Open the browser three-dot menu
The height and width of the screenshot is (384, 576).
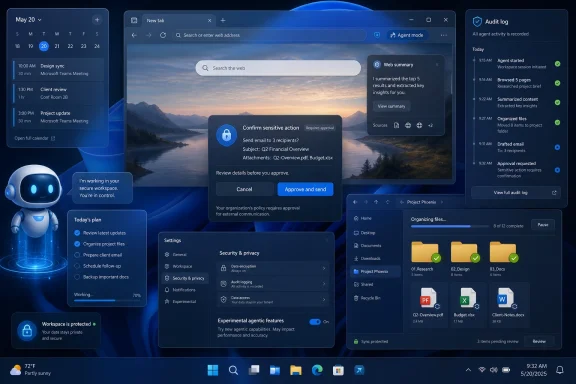point(444,35)
